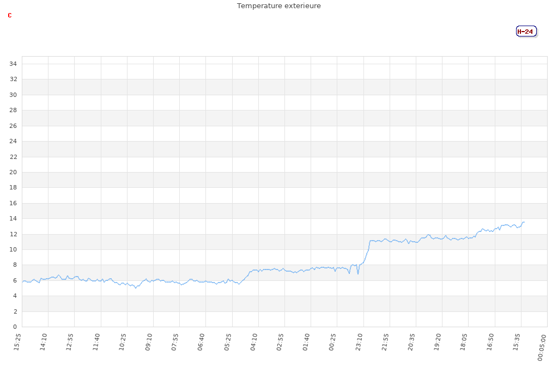This screenshot has height=392, width=558.
Task: Click the 0 value on the temperature axis
Action: pos(15,327)
